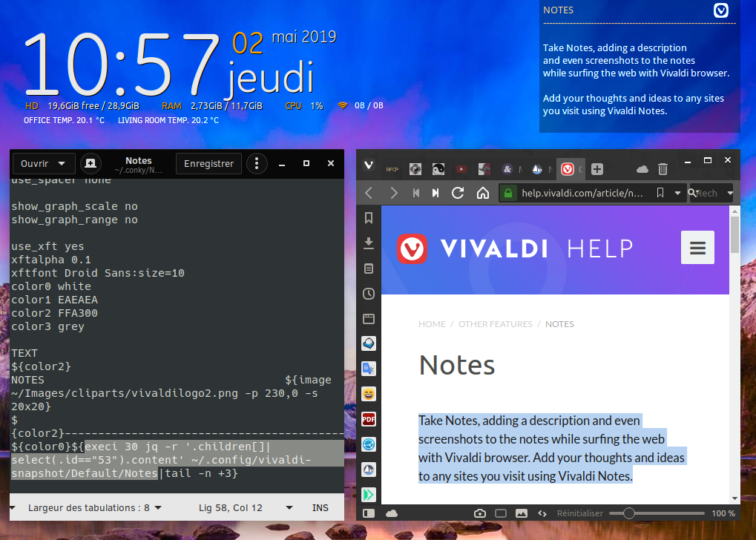
Task: Open the Window panel in the Vivaldi sidebar
Action: [369, 319]
